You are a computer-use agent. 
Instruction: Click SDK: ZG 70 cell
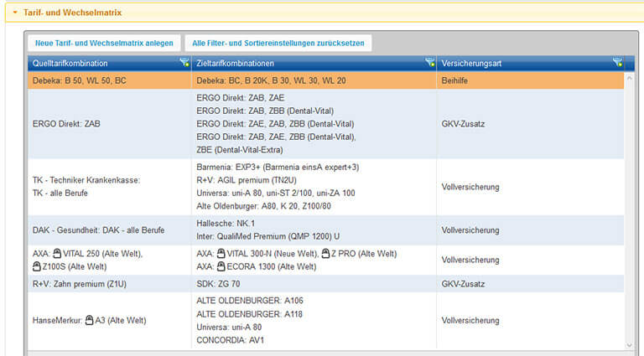pos(314,284)
